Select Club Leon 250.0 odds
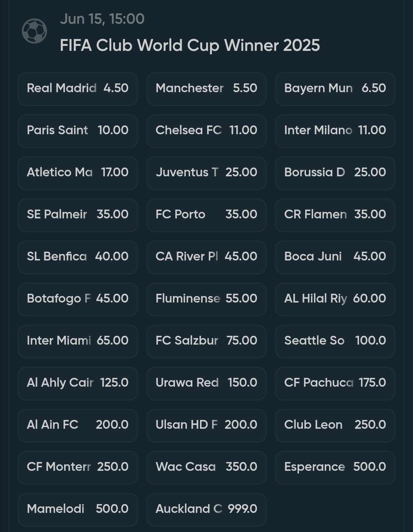 pos(335,425)
